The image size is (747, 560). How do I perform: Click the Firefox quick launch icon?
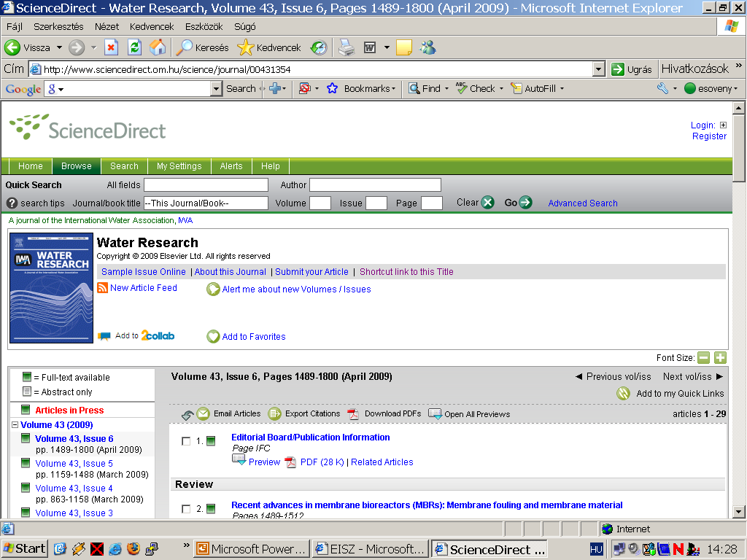133,549
